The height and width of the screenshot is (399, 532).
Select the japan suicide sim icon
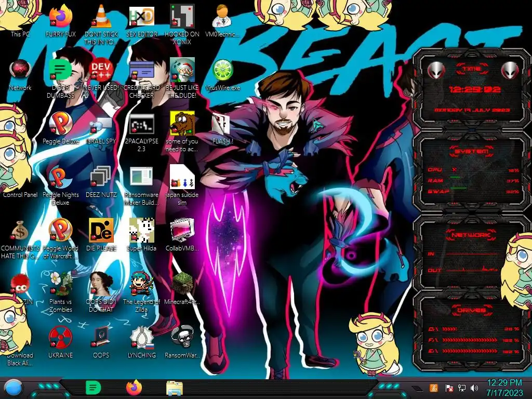pyautogui.click(x=182, y=185)
